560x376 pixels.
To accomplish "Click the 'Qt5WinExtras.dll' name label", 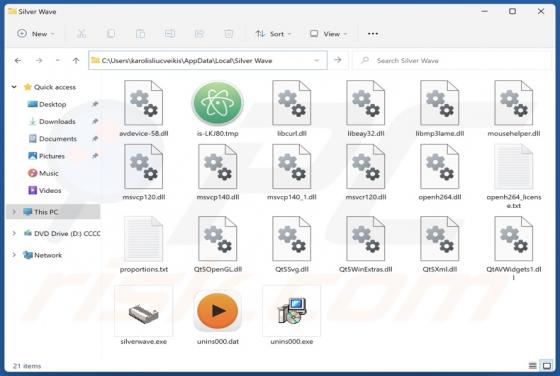I will coord(366,269).
